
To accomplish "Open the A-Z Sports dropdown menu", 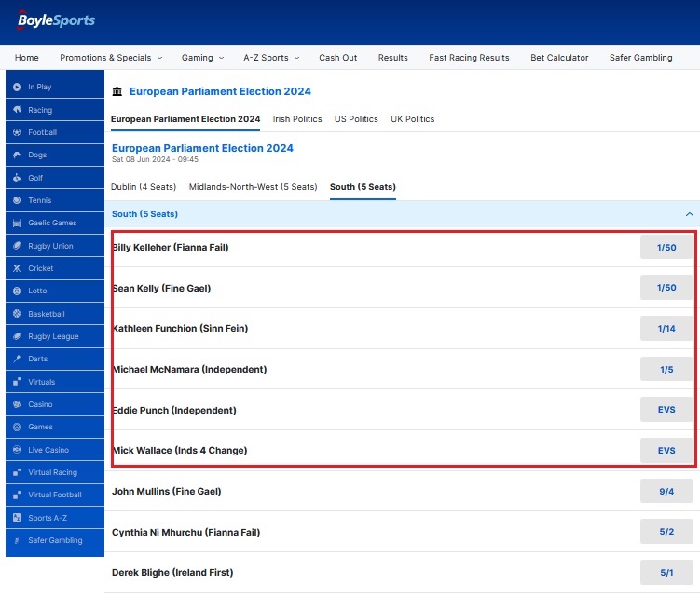I will (x=271, y=58).
